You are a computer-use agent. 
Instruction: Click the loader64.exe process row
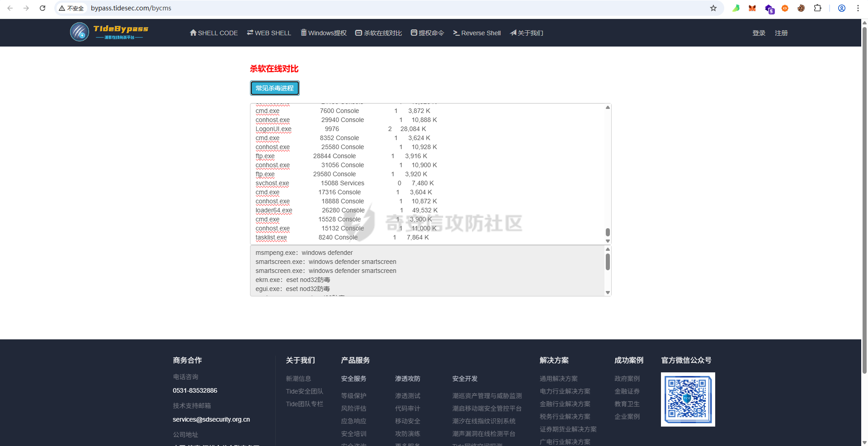(x=346, y=210)
